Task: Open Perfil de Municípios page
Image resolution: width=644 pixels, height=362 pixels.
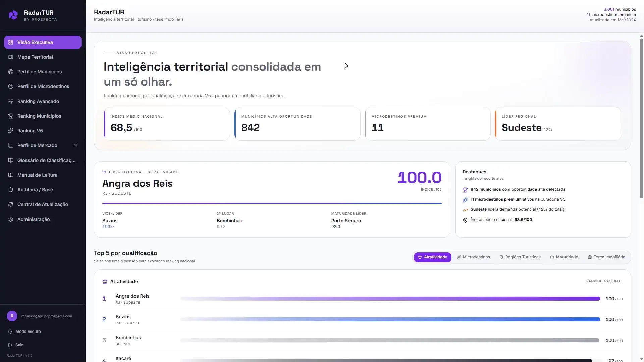Action: click(43, 72)
